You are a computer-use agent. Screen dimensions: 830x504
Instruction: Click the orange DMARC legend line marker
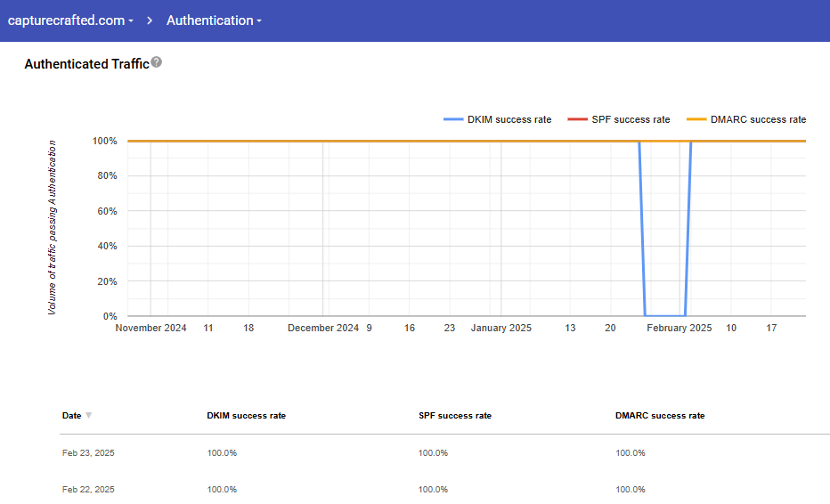[696, 119]
